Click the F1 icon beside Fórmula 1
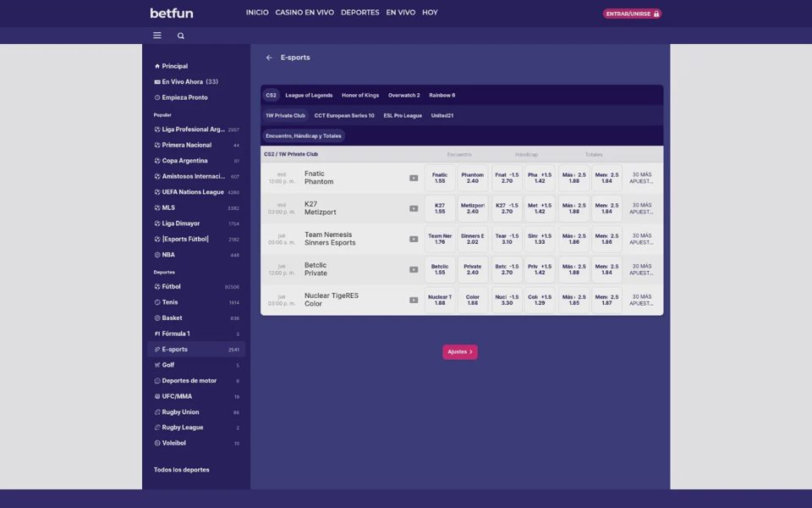The image size is (812, 508). pos(157,334)
